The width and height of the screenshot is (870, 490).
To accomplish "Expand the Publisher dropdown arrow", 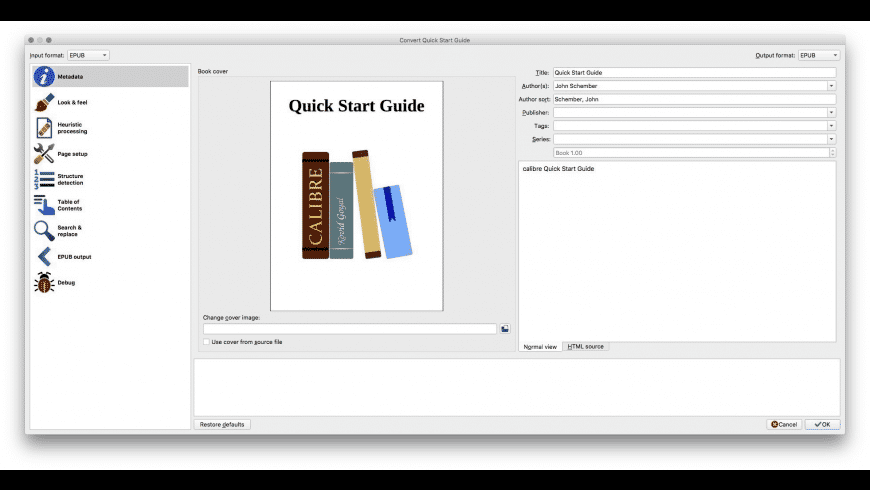I will 831,113.
